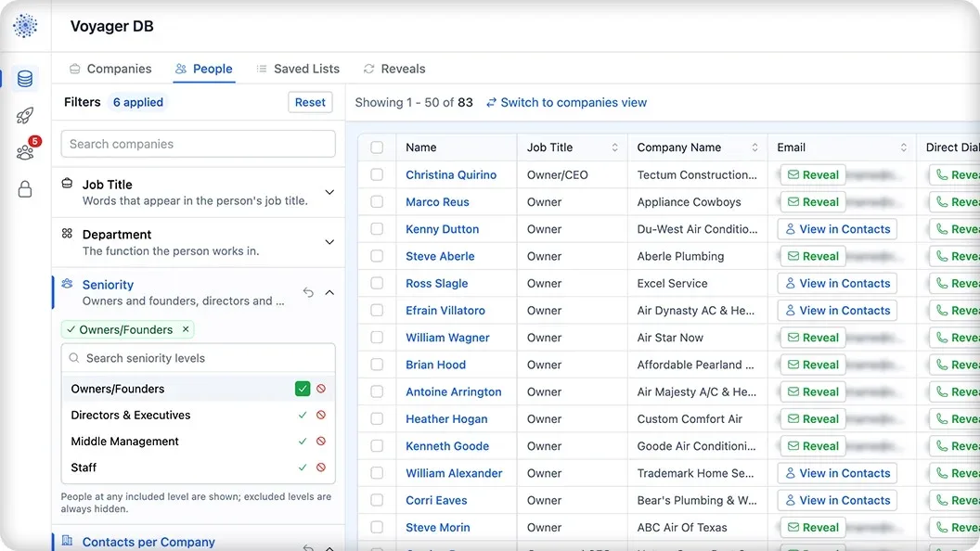The height and width of the screenshot is (551, 980).
Task: Select the Heather Hogan row checkbox
Action: pyautogui.click(x=377, y=418)
